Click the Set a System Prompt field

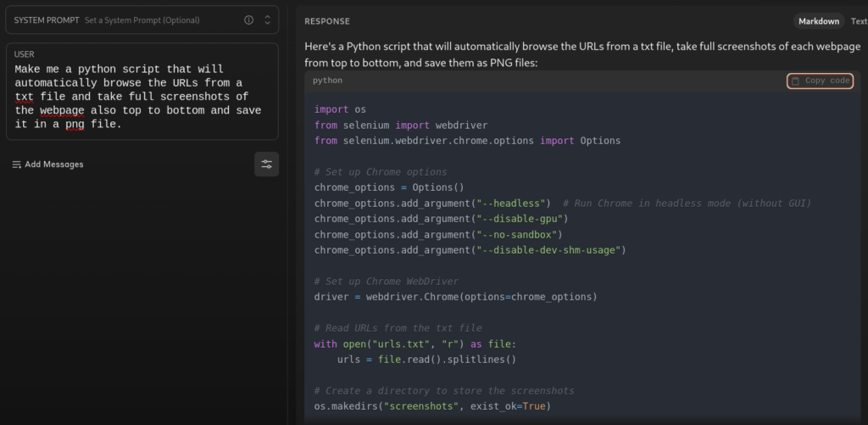(x=142, y=20)
